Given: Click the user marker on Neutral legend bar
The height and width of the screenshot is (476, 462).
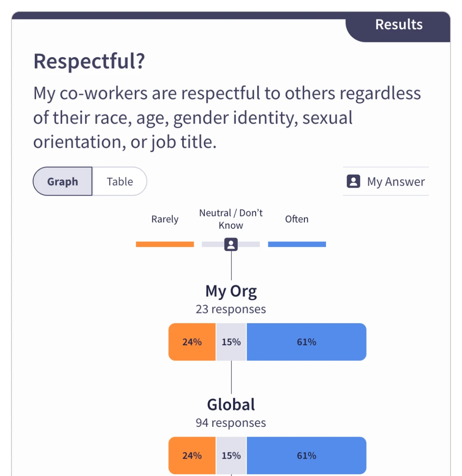Looking at the screenshot, I should coord(231,244).
